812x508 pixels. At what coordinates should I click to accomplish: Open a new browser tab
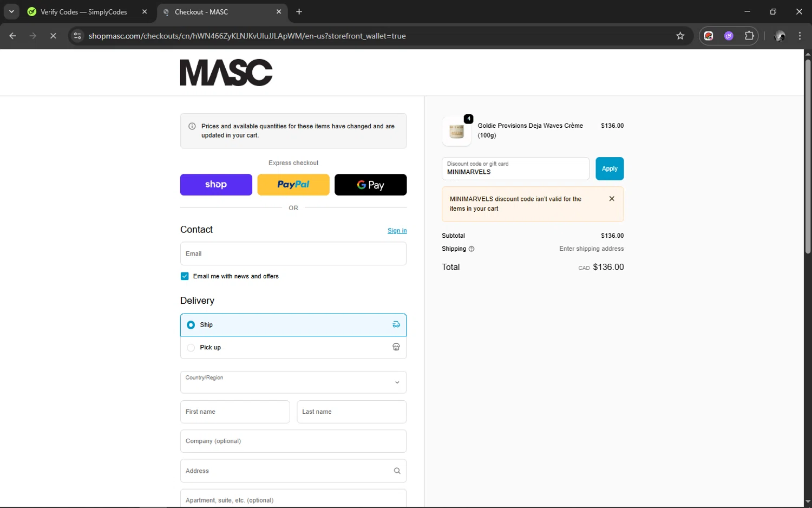point(299,11)
